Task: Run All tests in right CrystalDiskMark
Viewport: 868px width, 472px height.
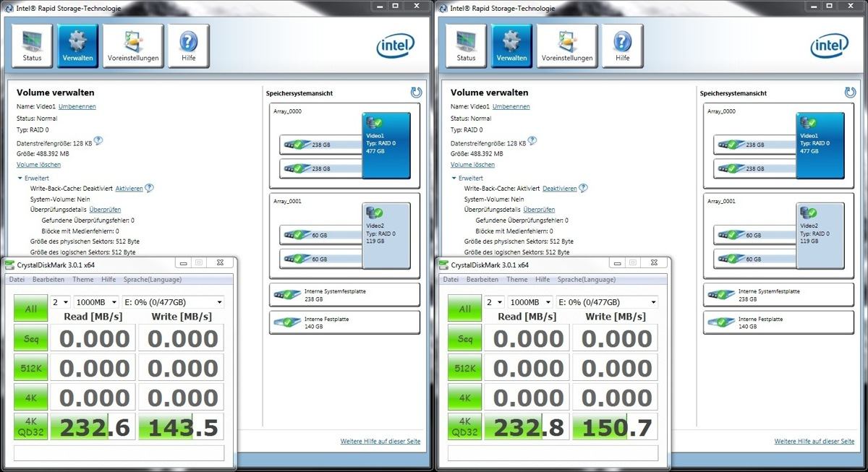Action: tap(465, 309)
